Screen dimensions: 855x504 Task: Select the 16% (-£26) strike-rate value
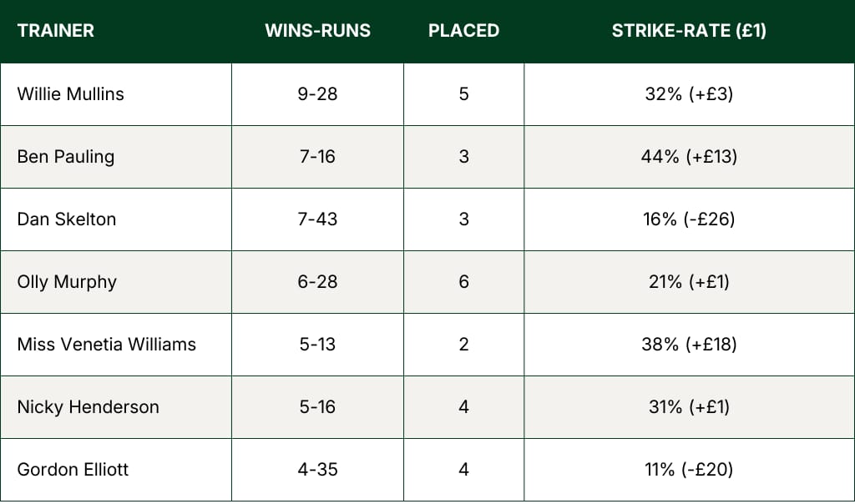pyautogui.click(x=689, y=219)
